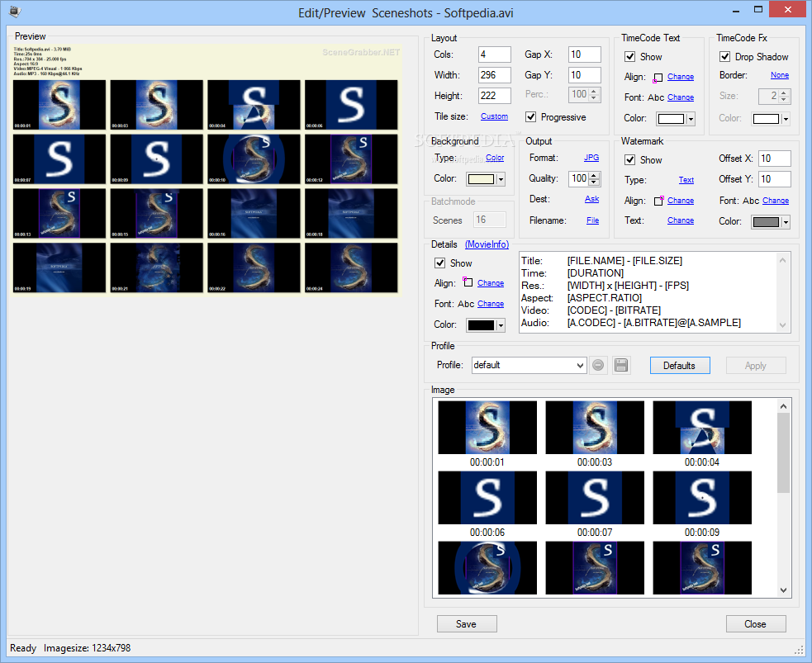Click the Defaults button
Image resolution: width=812 pixels, height=663 pixels.
680,366
